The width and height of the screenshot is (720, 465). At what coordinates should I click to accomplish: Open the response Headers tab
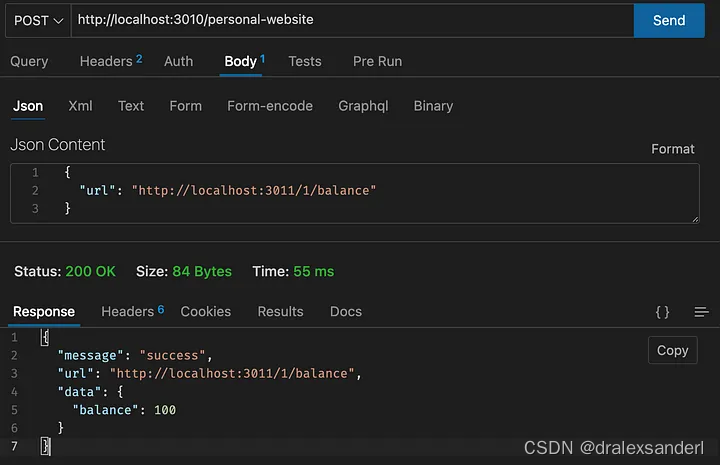(132, 311)
